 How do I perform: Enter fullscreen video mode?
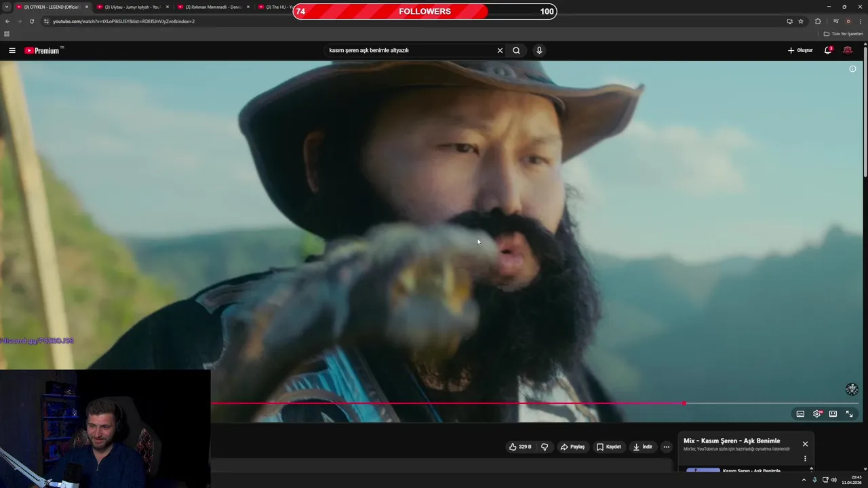click(x=849, y=413)
